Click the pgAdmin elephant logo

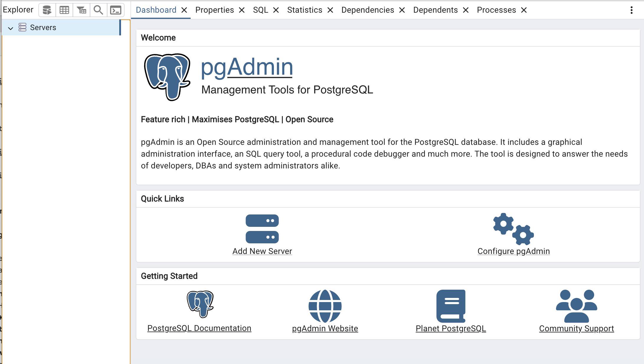click(x=167, y=77)
